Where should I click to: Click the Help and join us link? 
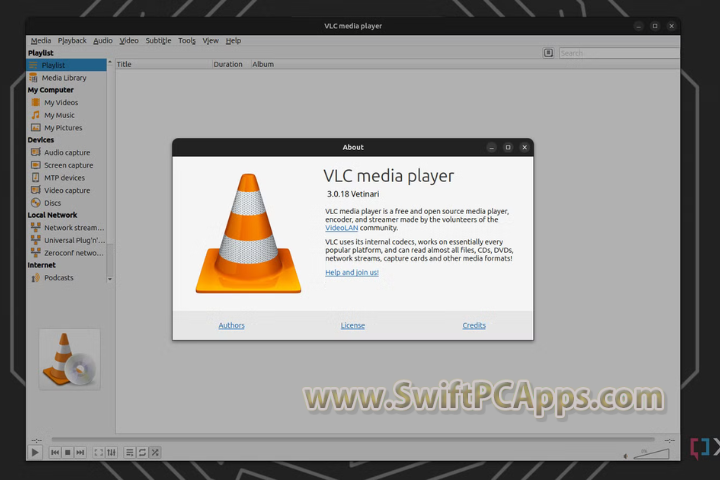point(352,272)
